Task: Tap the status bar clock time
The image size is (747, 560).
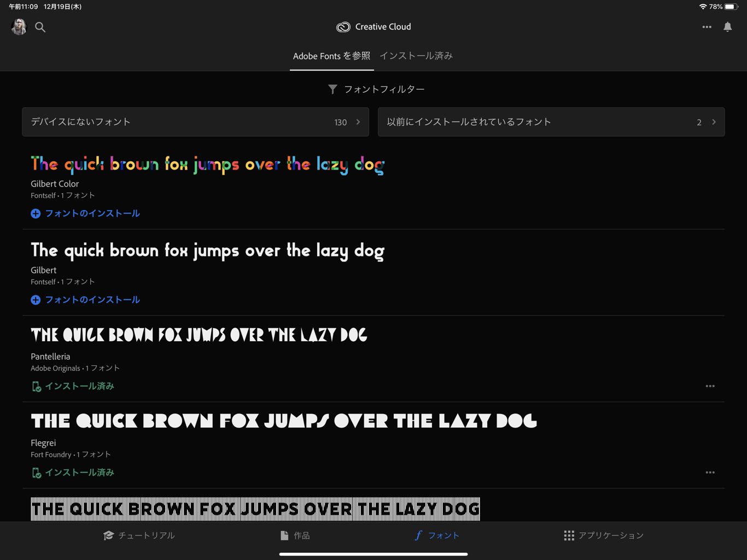Action: (23, 7)
